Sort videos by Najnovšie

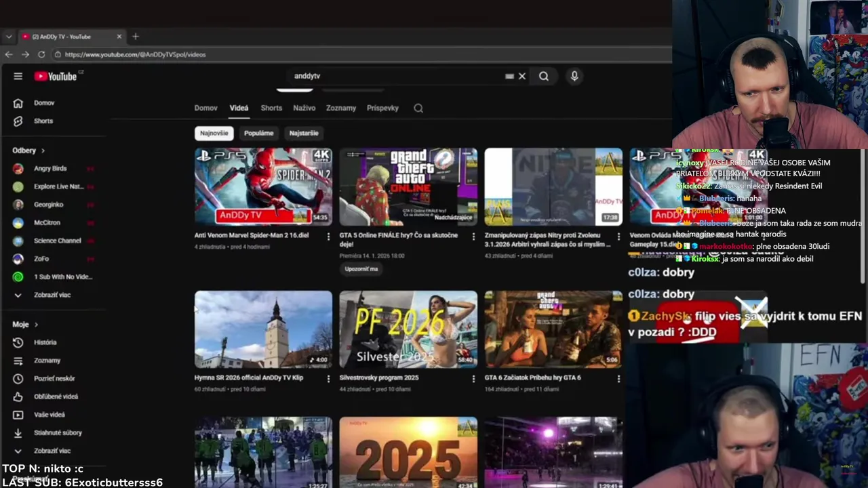[214, 134]
